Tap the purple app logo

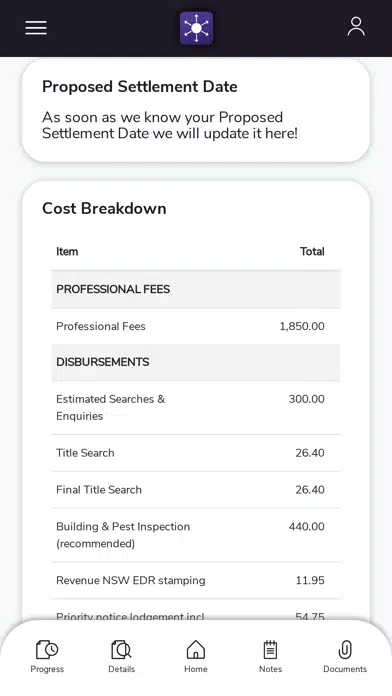pos(196,28)
